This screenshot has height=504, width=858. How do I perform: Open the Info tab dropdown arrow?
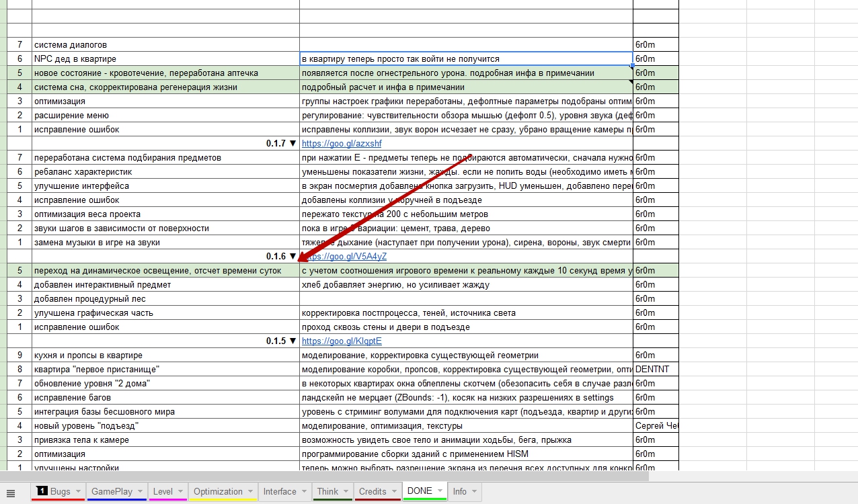pyautogui.click(x=475, y=492)
